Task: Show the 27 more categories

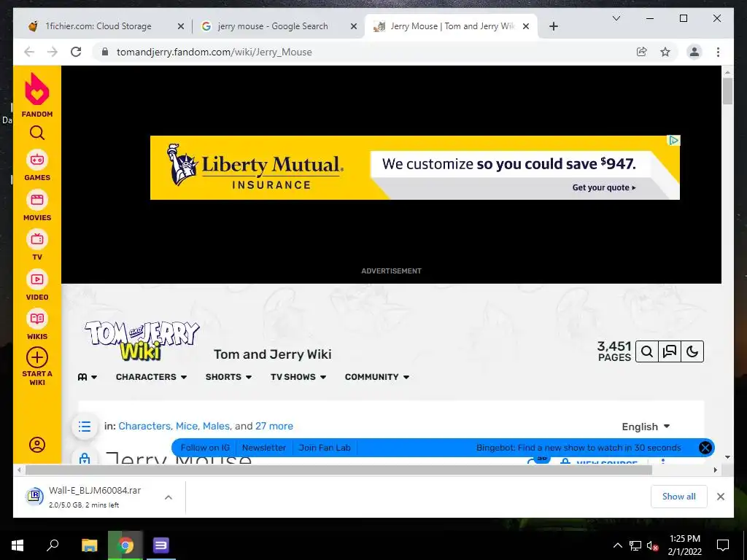Action: coord(274,426)
